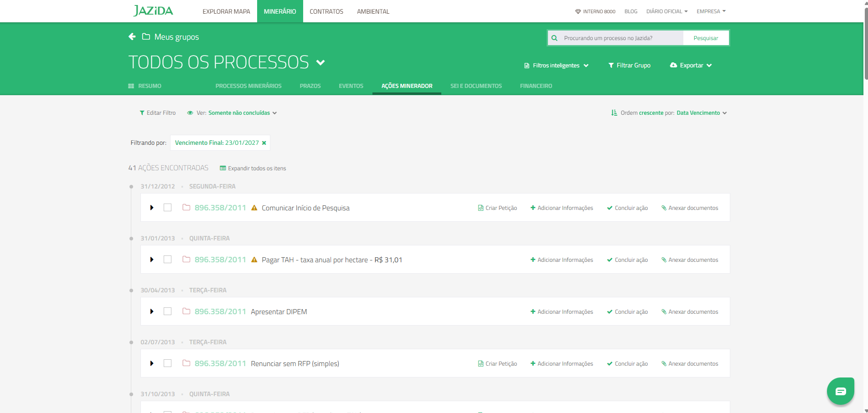868x413 pixels.
Task: Click the Jazida logo
Action: [x=153, y=11]
